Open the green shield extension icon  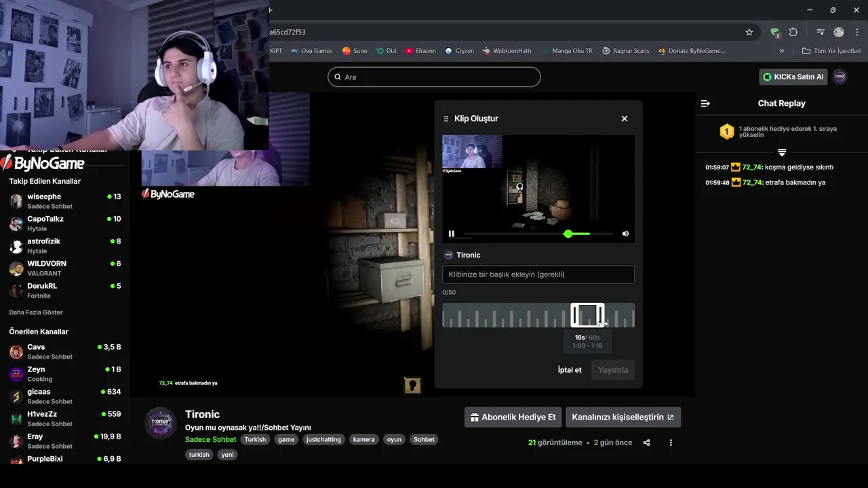coord(775,32)
